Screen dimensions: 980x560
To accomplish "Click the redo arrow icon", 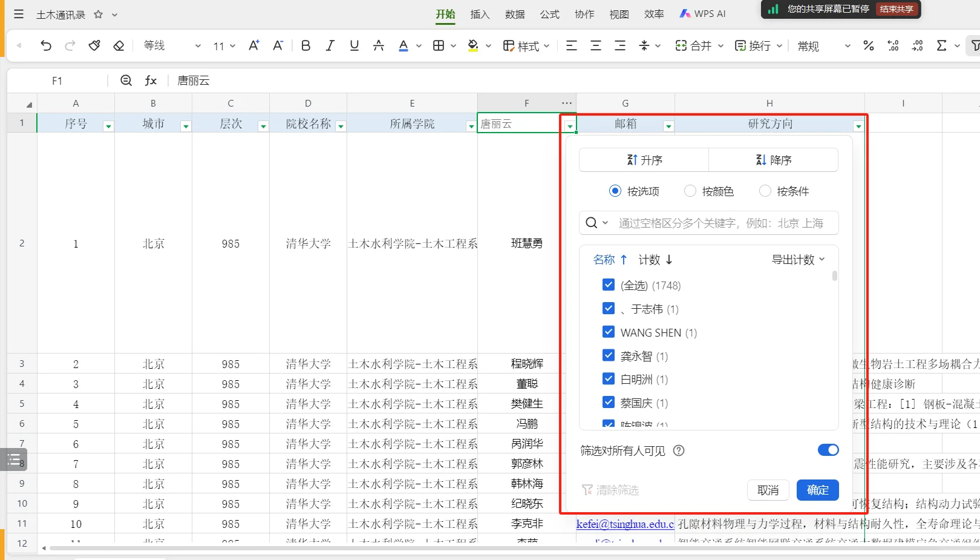I will (x=70, y=45).
